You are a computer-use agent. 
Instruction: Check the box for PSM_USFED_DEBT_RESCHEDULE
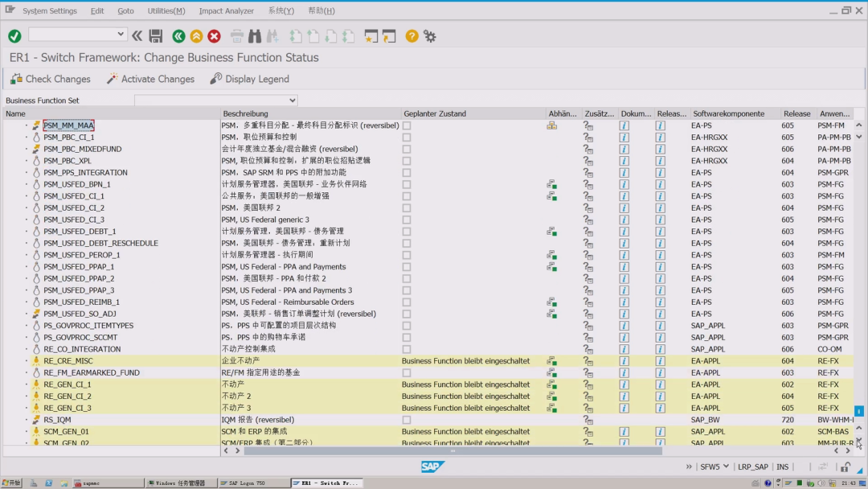tap(407, 243)
